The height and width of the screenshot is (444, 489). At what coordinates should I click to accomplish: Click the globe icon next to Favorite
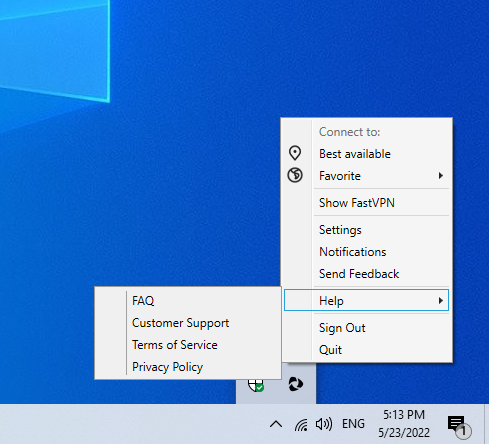point(295,175)
